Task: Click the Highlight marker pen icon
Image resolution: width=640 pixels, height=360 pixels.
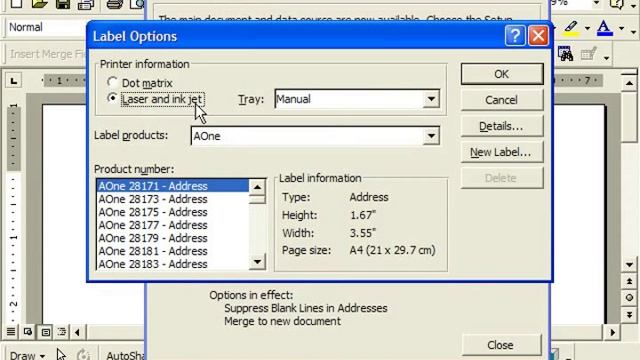Action: point(572,28)
